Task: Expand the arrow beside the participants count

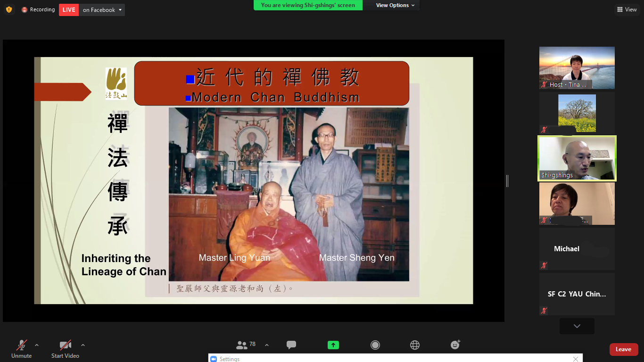Action: 267,345
